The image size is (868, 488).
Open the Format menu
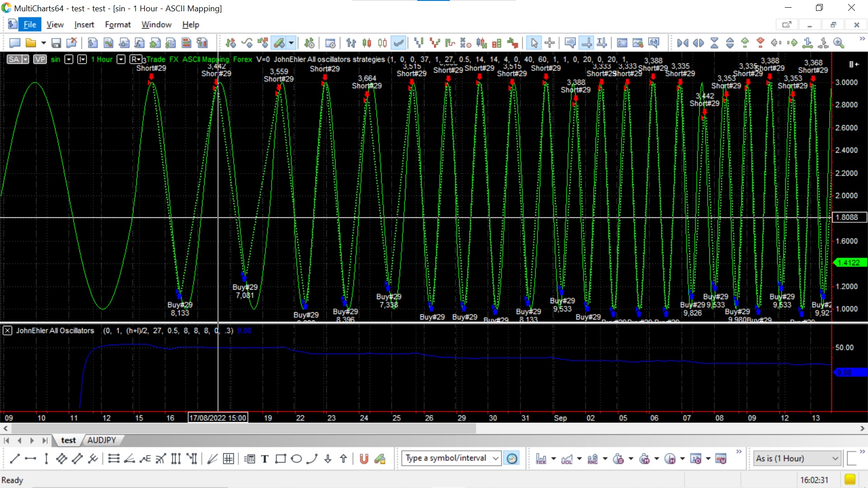coord(118,24)
